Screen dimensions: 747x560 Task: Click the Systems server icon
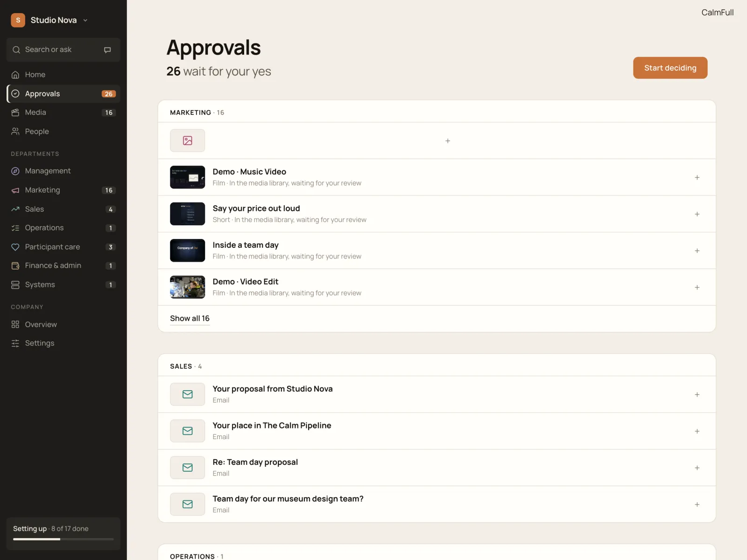tap(15, 285)
